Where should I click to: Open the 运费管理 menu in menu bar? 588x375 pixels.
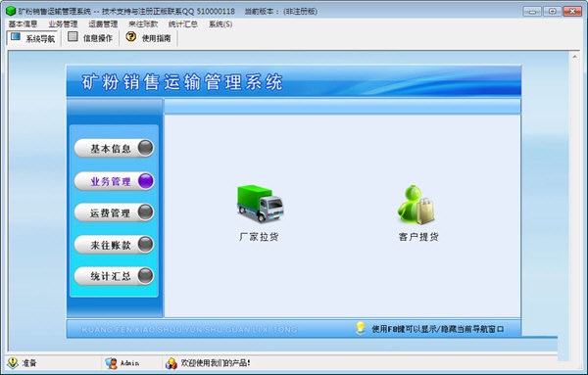tap(103, 23)
